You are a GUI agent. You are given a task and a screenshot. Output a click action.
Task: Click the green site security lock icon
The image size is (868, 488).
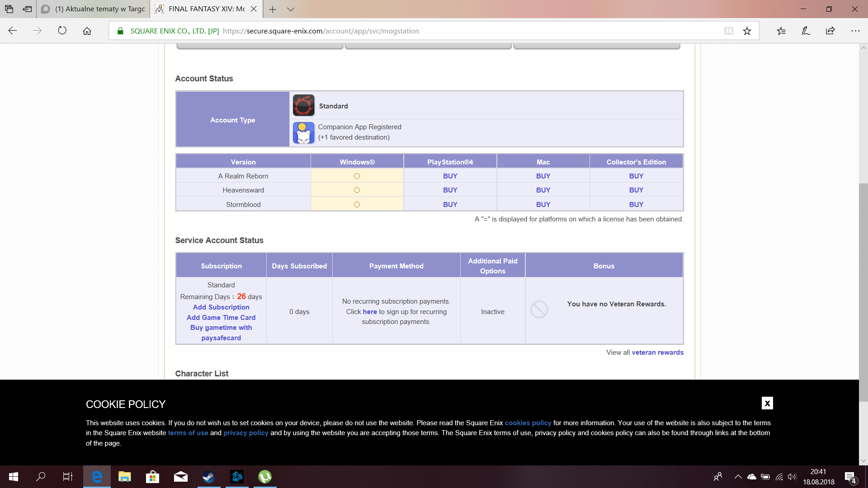pyautogui.click(x=120, y=31)
